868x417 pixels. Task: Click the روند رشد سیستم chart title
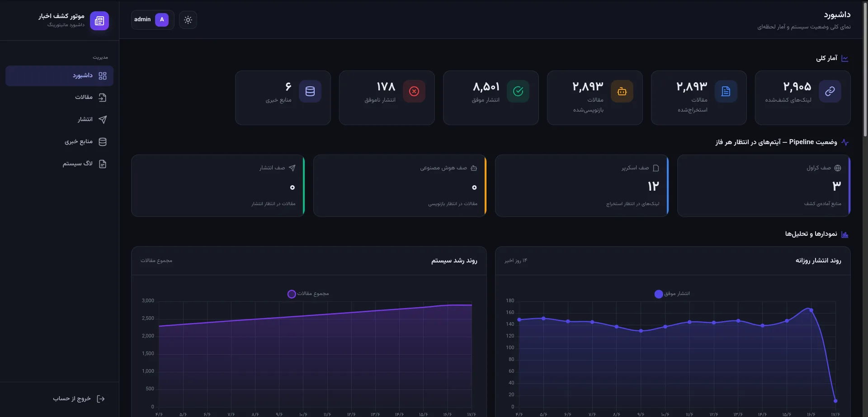click(x=454, y=261)
